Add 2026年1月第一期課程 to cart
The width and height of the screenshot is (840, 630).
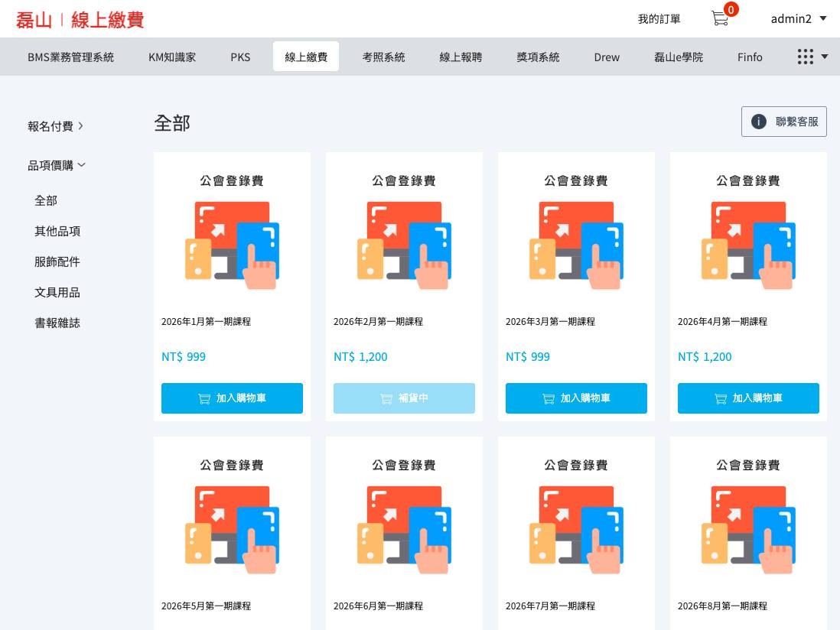click(x=232, y=398)
